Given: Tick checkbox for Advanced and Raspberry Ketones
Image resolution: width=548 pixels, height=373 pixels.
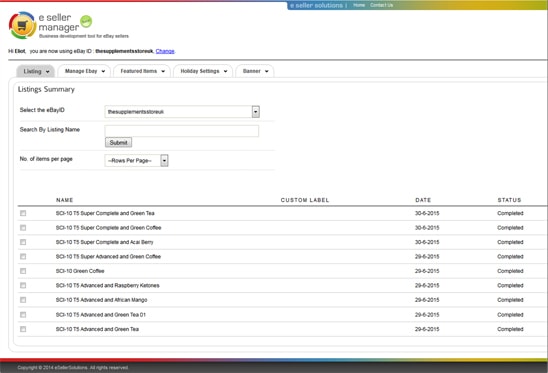Looking at the screenshot, I should coord(23,285).
